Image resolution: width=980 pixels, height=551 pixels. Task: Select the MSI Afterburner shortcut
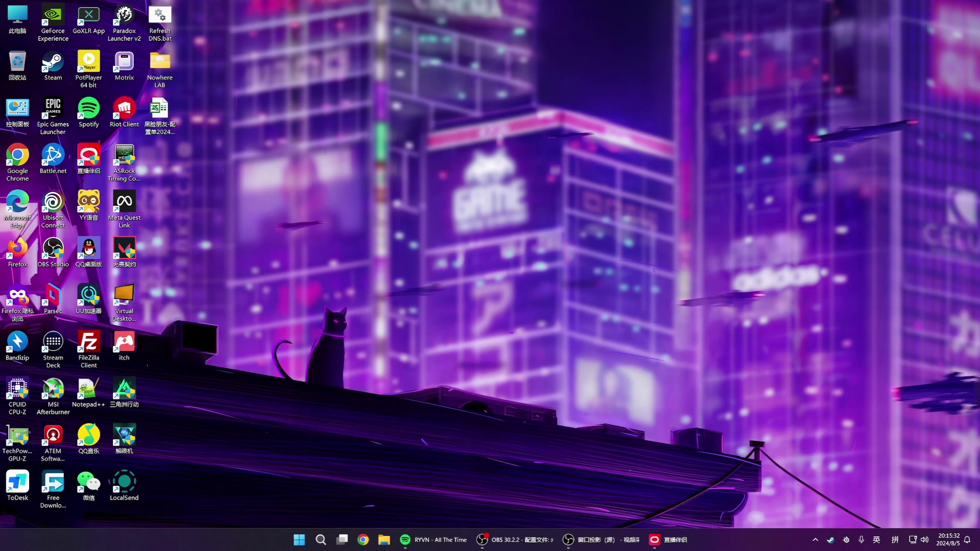pyautogui.click(x=53, y=389)
